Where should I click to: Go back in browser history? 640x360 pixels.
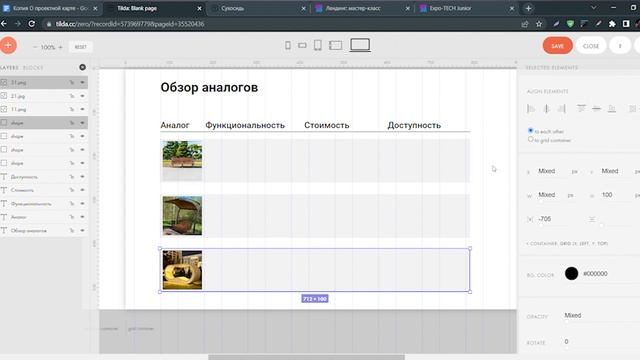click(4, 24)
